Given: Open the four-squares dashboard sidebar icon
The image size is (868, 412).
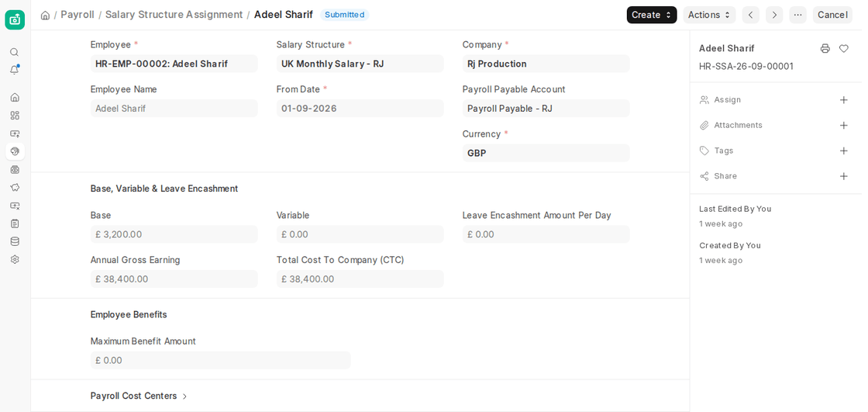Looking at the screenshot, I should tap(15, 116).
